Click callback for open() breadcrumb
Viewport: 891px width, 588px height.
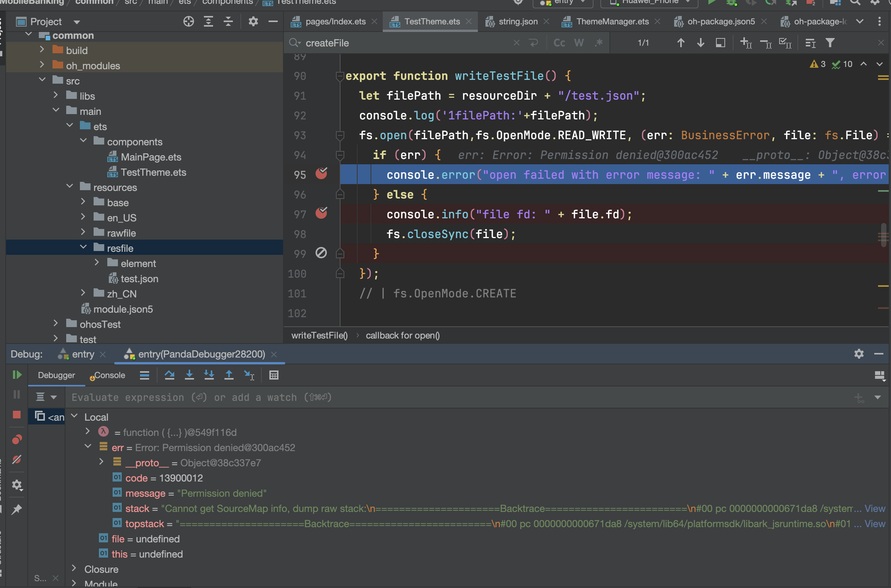coord(403,335)
